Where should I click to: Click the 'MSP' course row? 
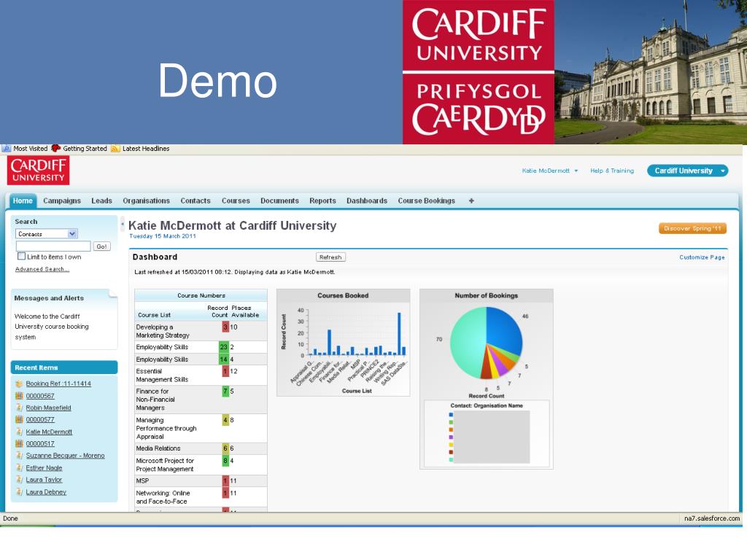[x=201, y=481]
